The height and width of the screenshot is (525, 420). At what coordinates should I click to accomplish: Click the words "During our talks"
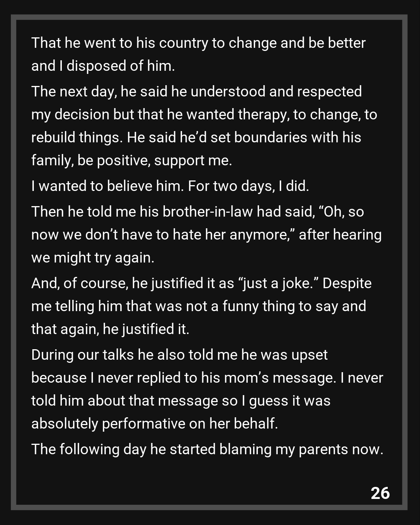tap(82, 355)
